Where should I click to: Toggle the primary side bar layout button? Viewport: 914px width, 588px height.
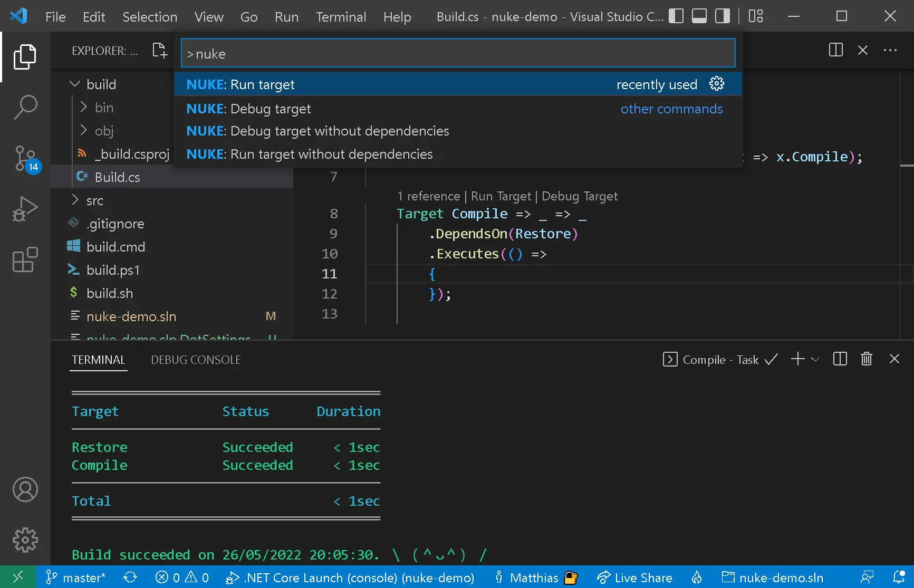coord(676,16)
